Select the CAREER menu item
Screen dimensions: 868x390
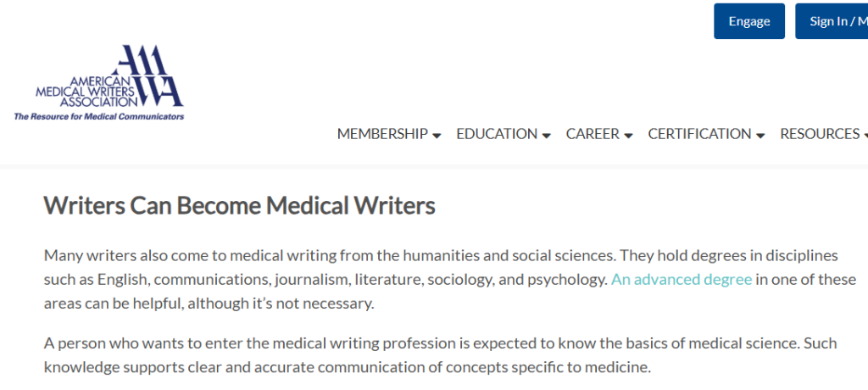(x=593, y=134)
